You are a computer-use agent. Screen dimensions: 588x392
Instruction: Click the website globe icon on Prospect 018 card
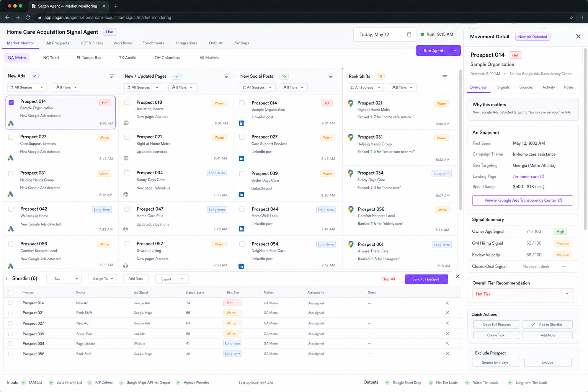[x=126, y=123]
